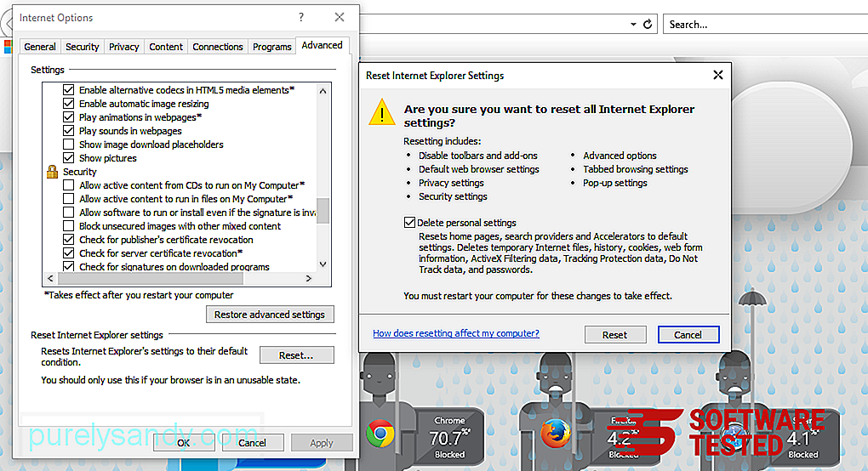The height and width of the screenshot is (471, 868).
Task: Click the settings list scroll up arrow
Action: coord(323,91)
